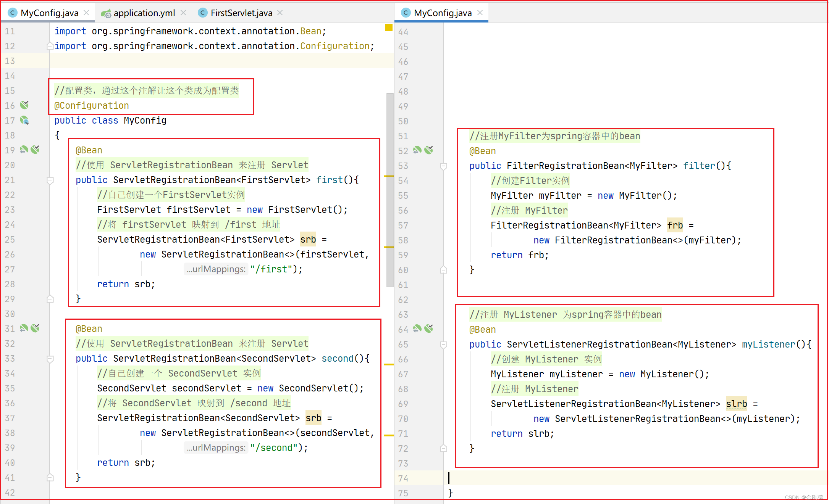Open the application.yml tab

click(144, 13)
